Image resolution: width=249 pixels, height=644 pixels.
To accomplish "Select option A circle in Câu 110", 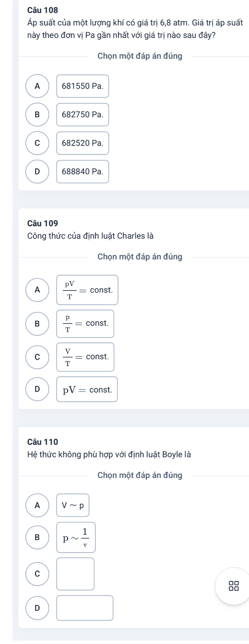I will [x=37, y=505].
